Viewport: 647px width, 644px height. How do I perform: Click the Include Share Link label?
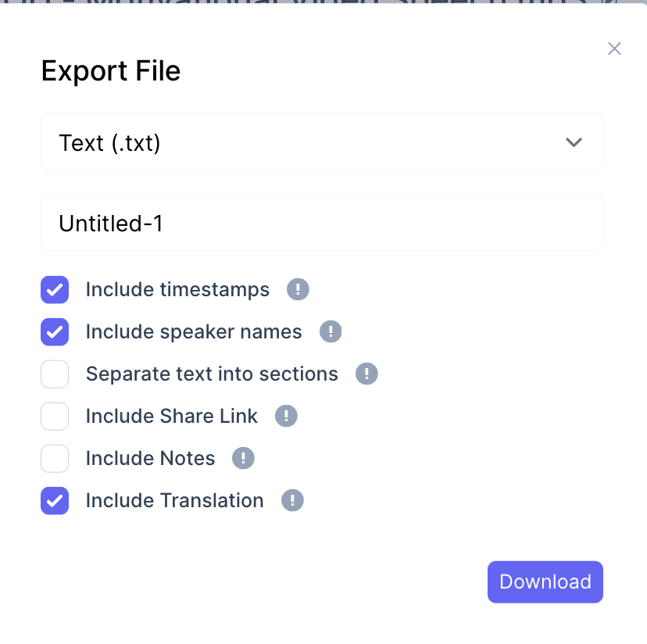[171, 417]
